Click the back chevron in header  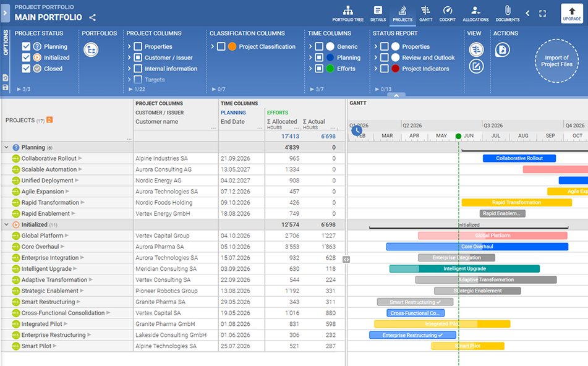527,14
